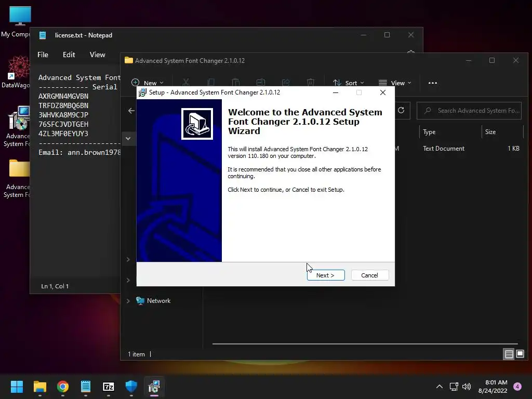Viewport: 532px width, 399px height.
Task: Sort files by the Type column
Action: pyautogui.click(x=429, y=132)
